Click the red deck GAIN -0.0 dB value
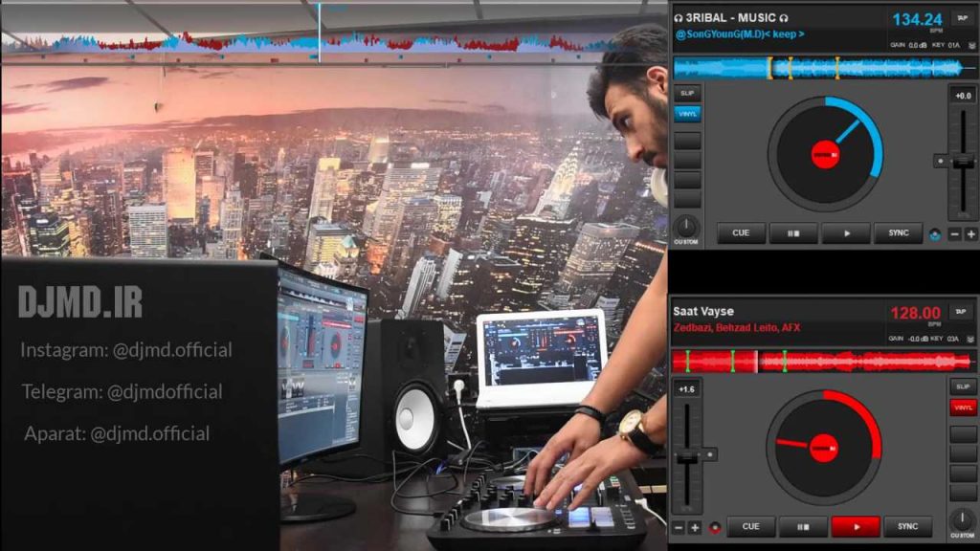Screen dimensions: 980x551 click(918, 339)
